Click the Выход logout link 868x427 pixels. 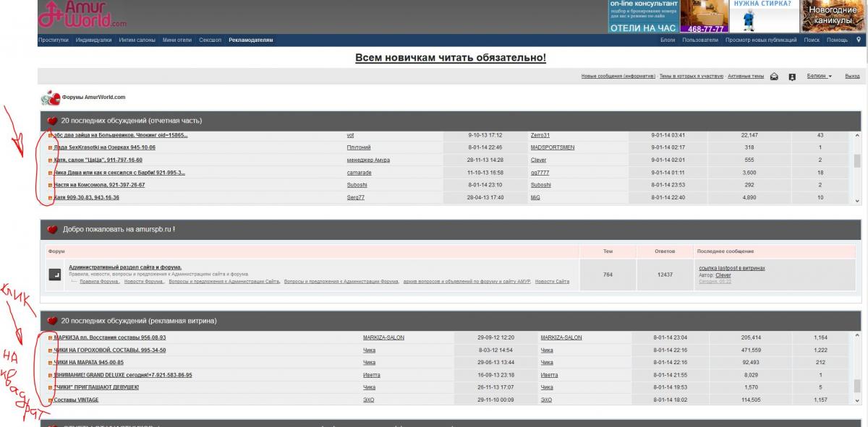[x=852, y=76]
